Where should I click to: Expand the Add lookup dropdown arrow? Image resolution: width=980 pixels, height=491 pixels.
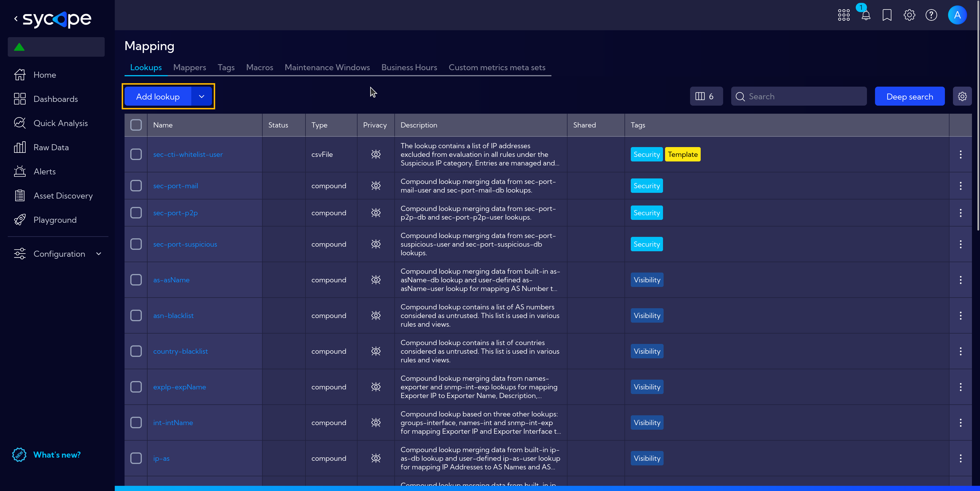202,96
